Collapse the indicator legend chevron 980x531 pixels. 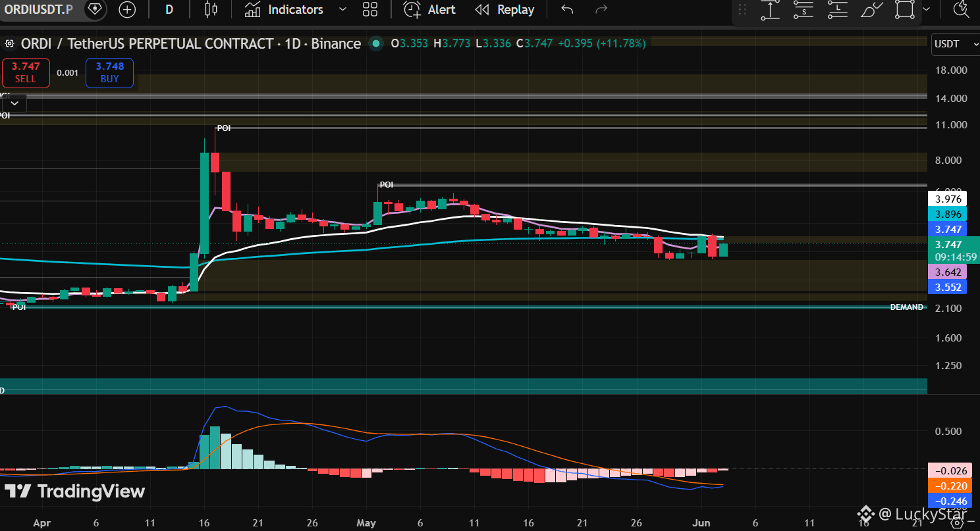(x=14, y=103)
